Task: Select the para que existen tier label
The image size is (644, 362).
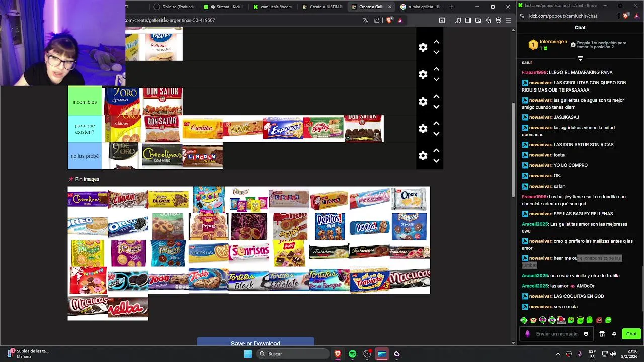Action: point(85,129)
